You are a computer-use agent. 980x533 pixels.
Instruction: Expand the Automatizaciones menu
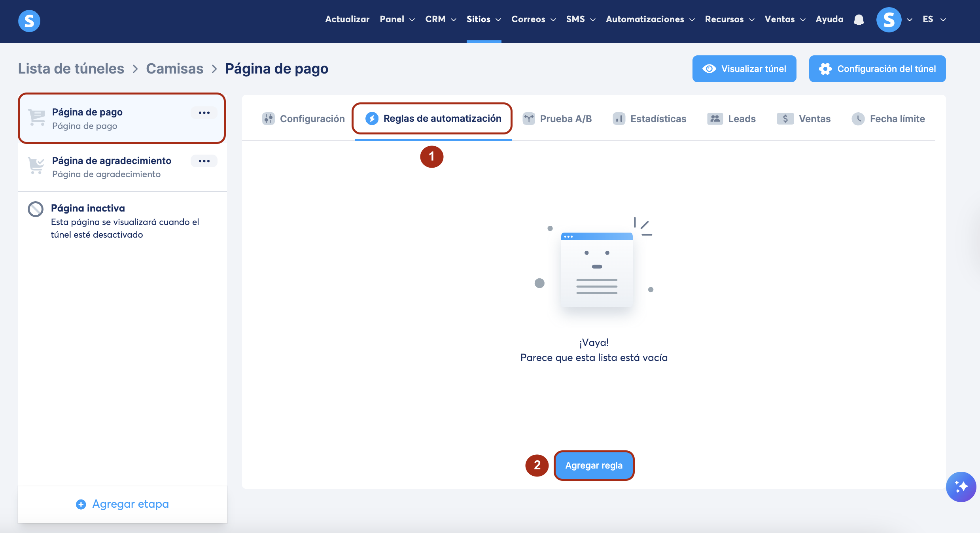(x=650, y=19)
